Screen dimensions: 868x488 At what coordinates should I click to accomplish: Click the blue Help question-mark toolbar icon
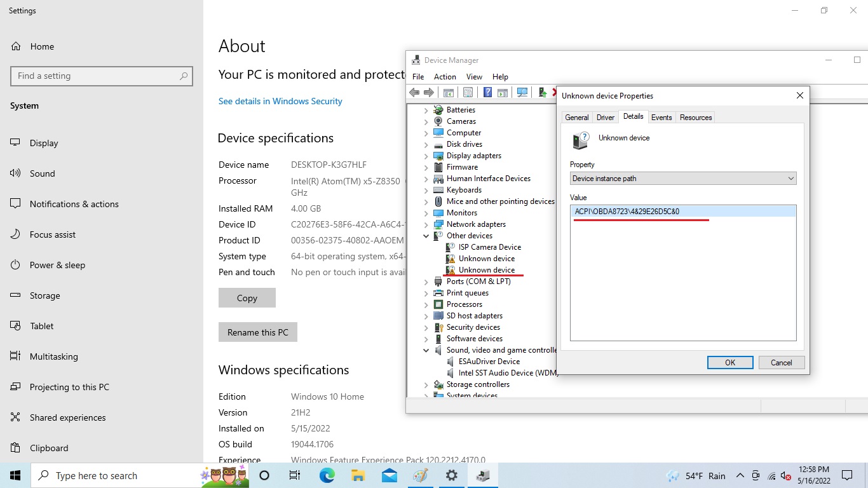coord(487,92)
